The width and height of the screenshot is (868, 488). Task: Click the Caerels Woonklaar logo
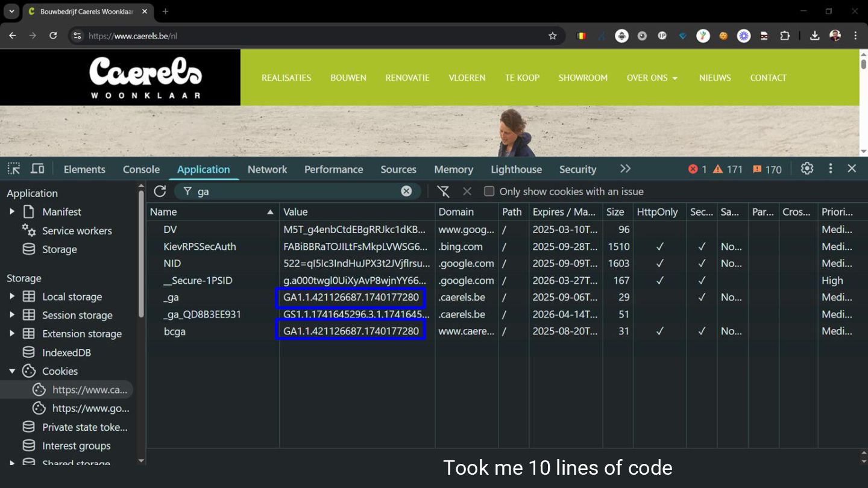[145, 78]
